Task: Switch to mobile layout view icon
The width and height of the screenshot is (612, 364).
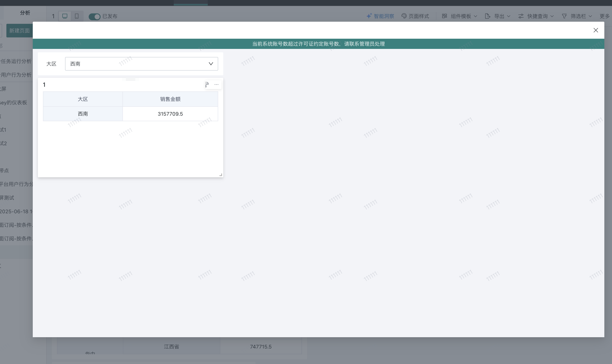Action: coord(77,16)
